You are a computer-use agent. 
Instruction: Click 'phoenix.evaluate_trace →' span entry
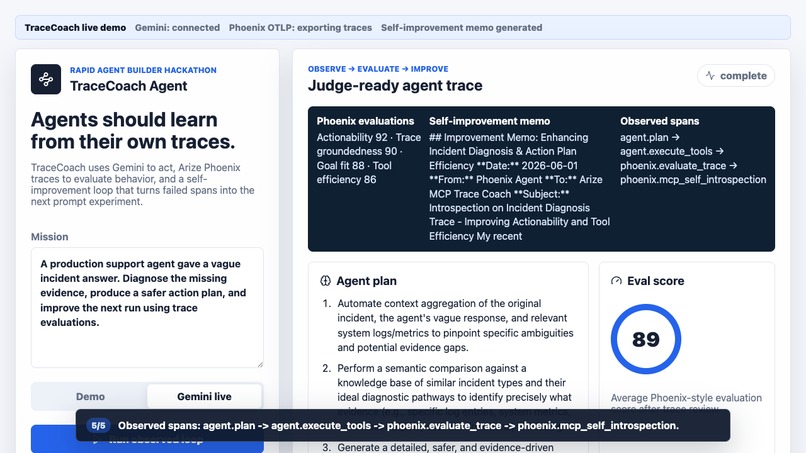(679, 166)
